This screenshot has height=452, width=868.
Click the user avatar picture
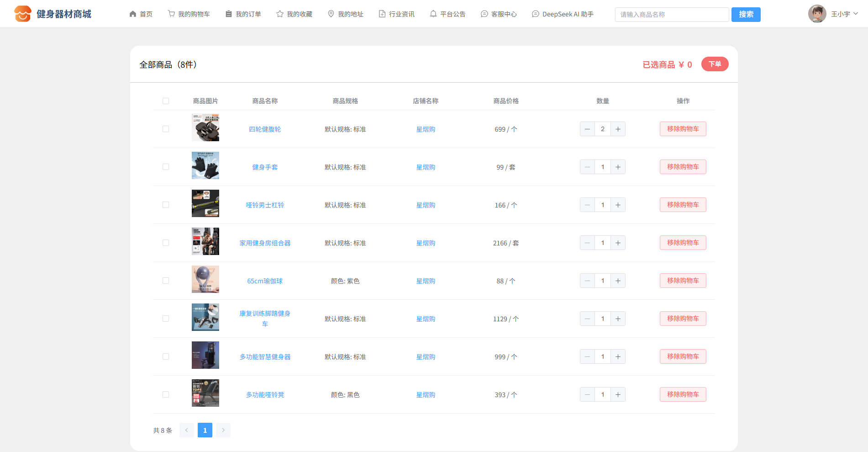tap(817, 14)
